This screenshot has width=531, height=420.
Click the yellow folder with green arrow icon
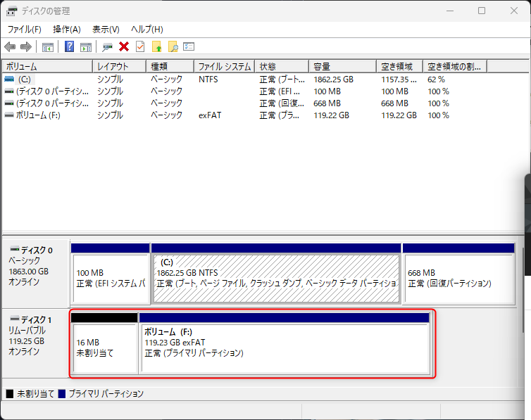[157, 46]
